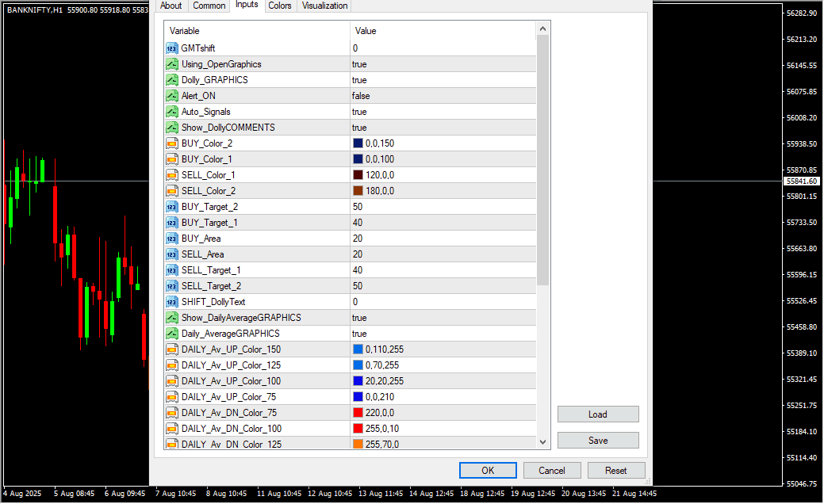Click the icon next to Daily_AverageGRAPHICS
824x504 pixels.
tap(172, 334)
